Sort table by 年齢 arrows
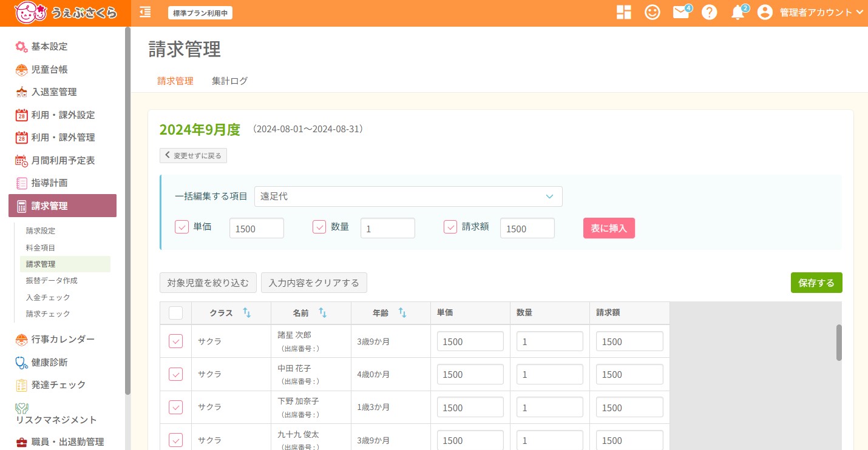 pos(402,313)
